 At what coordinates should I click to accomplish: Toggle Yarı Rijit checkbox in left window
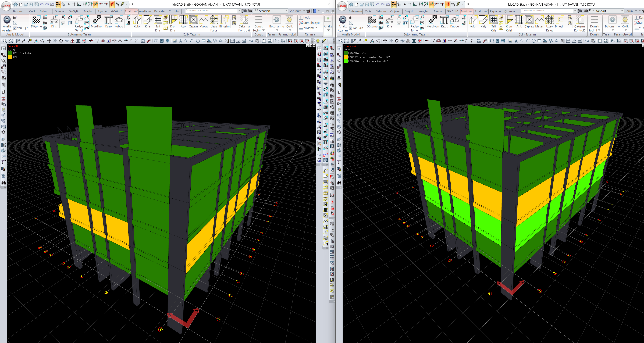point(15,28)
